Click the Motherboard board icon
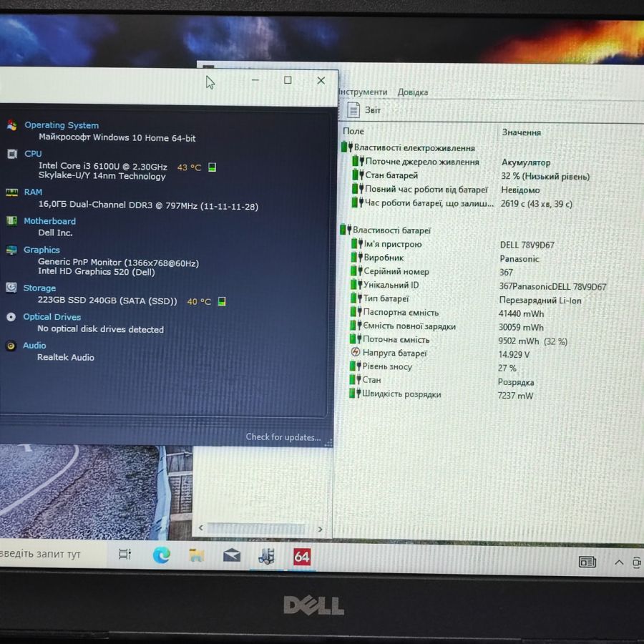 point(11,221)
